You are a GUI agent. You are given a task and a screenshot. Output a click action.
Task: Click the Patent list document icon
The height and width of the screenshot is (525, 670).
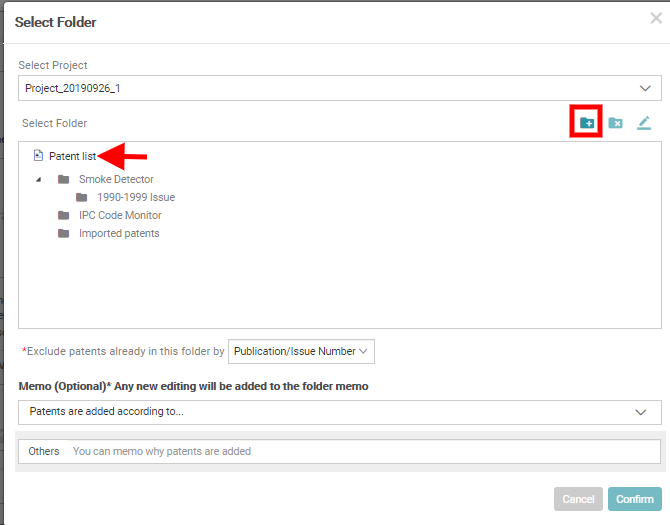38,155
